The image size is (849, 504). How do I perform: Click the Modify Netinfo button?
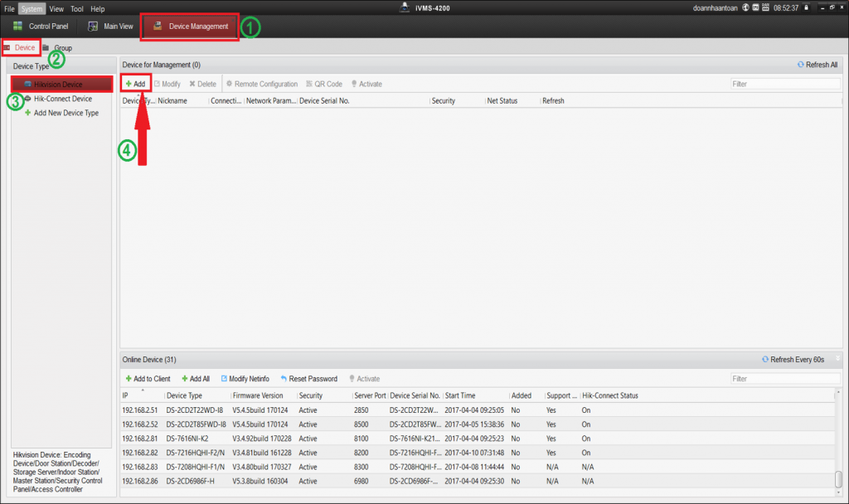click(x=245, y=379)
